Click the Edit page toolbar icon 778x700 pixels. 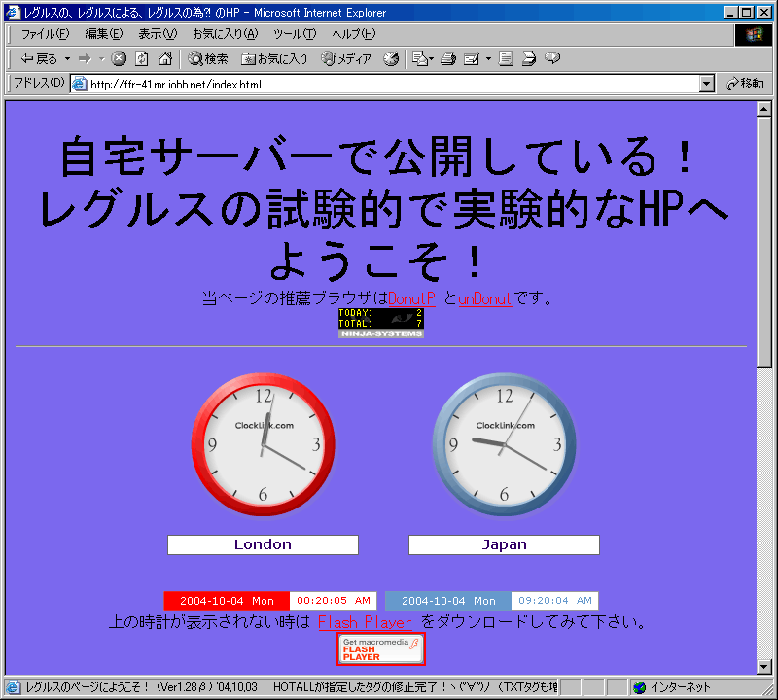tap(471, 59)
